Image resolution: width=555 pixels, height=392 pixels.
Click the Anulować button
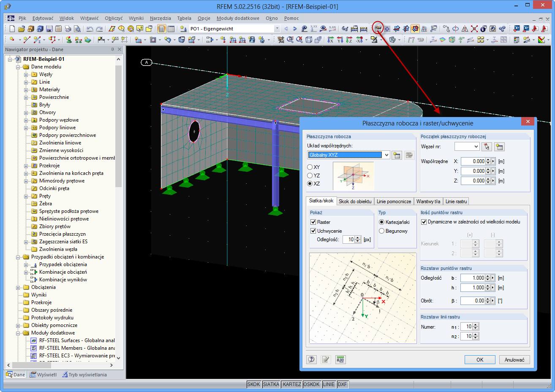coord(514,360)
